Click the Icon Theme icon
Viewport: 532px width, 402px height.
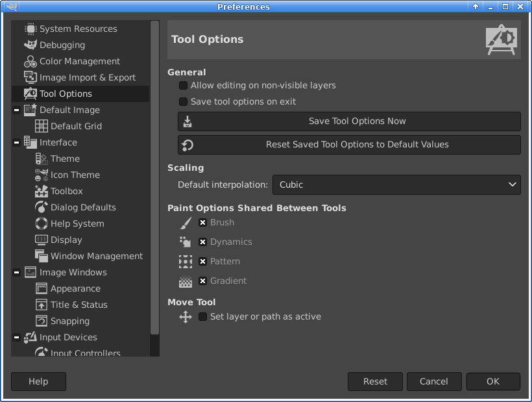[x=41, y=175]
